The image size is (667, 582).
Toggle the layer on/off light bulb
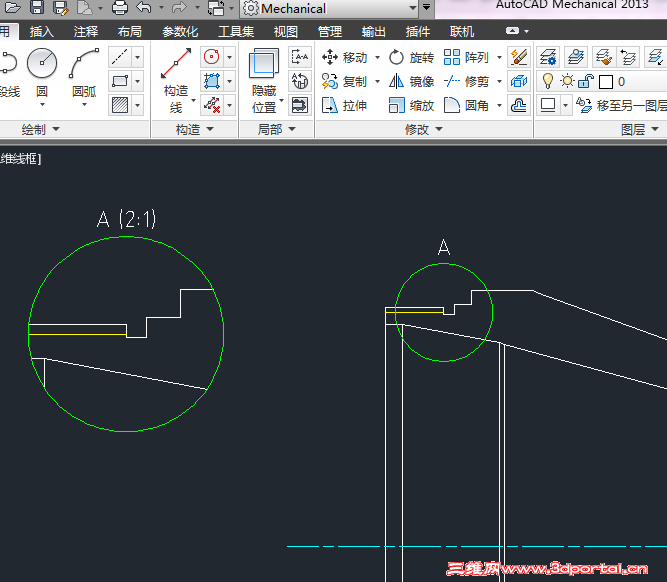(548, 81)
